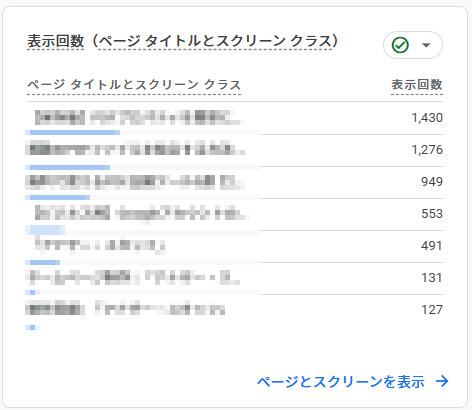Open the dropdown arrow beside the checkmark
Viewport: 472px width, 410px height.
click(426, 45)
